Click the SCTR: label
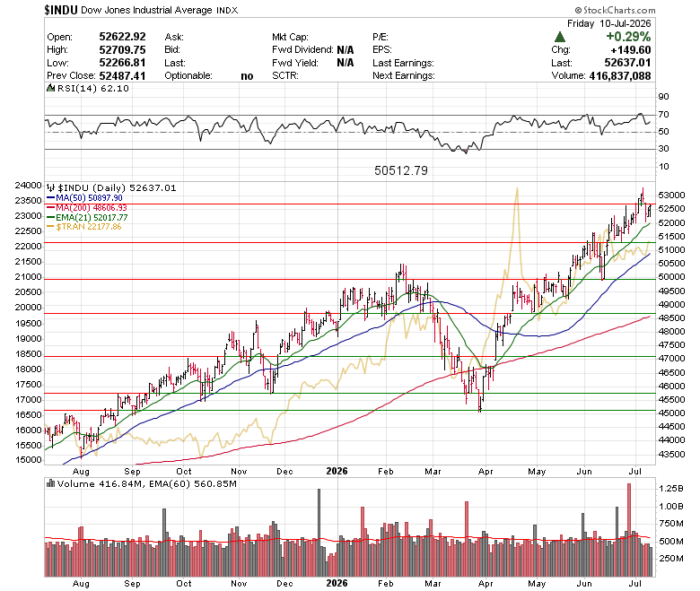Screen dimensions: 700x591 pyautogui.click(x=285, y=76)
